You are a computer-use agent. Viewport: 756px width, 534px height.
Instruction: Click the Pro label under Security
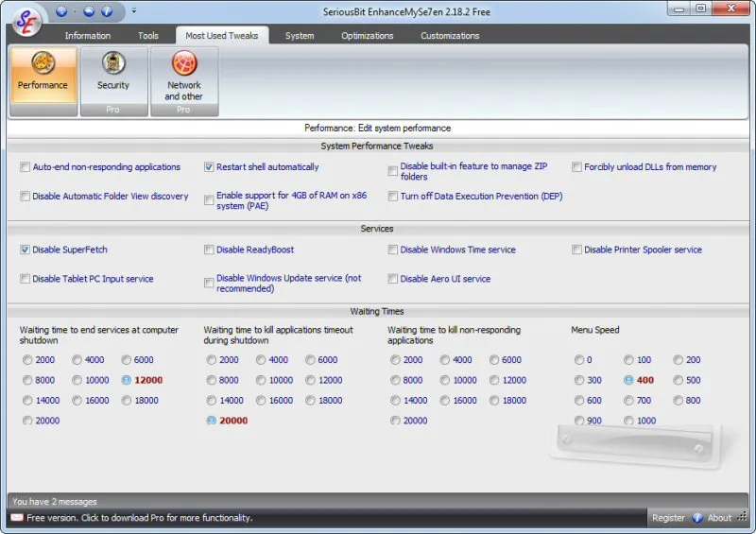tap(112, 110)
